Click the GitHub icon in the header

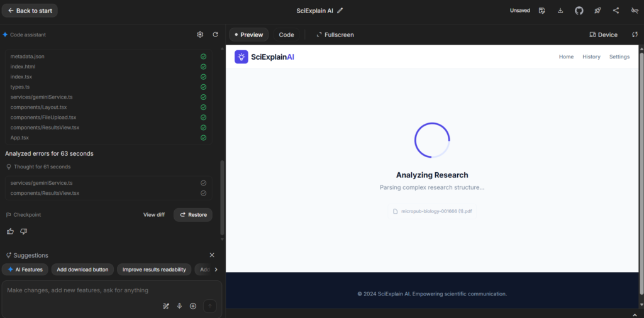tap(579, 11)
